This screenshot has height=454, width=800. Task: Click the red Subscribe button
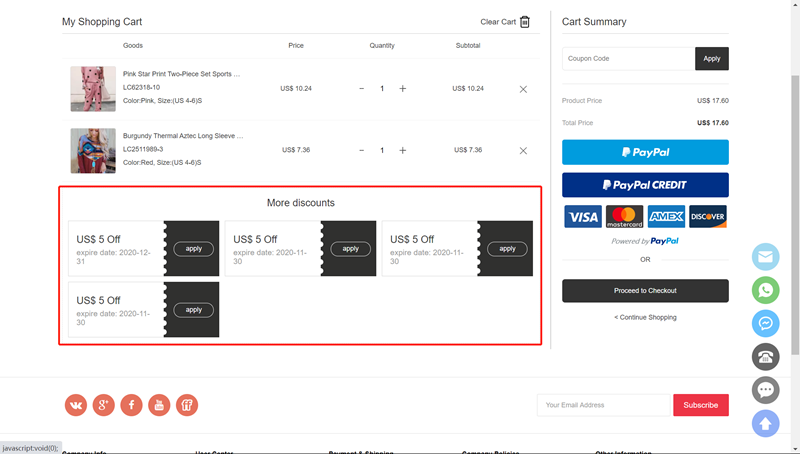pos(701,405)
